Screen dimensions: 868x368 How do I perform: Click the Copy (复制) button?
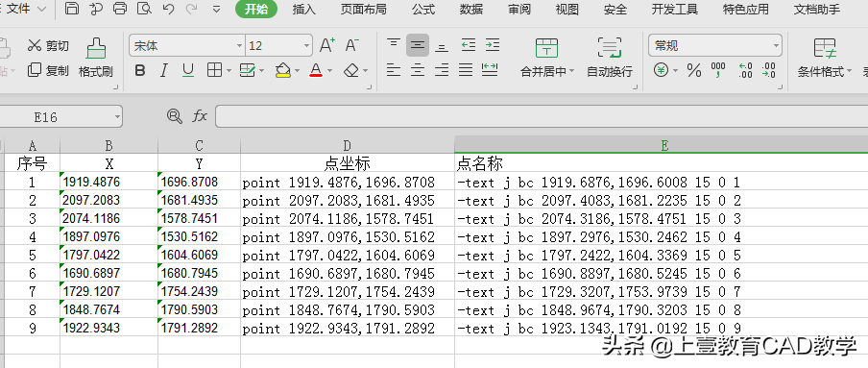(x=49, y=70)
